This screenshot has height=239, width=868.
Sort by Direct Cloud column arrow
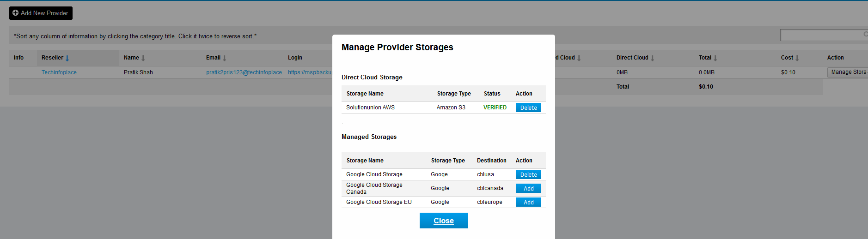(653, 58)
